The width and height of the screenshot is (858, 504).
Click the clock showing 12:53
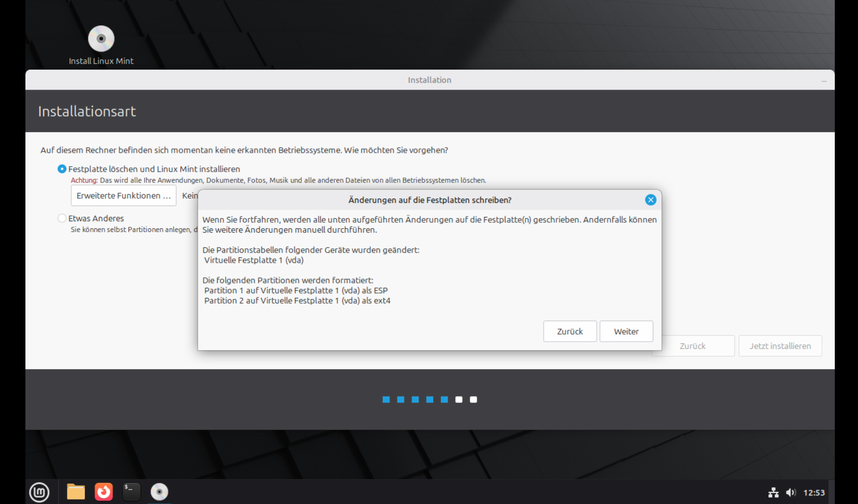coord(814,493)
